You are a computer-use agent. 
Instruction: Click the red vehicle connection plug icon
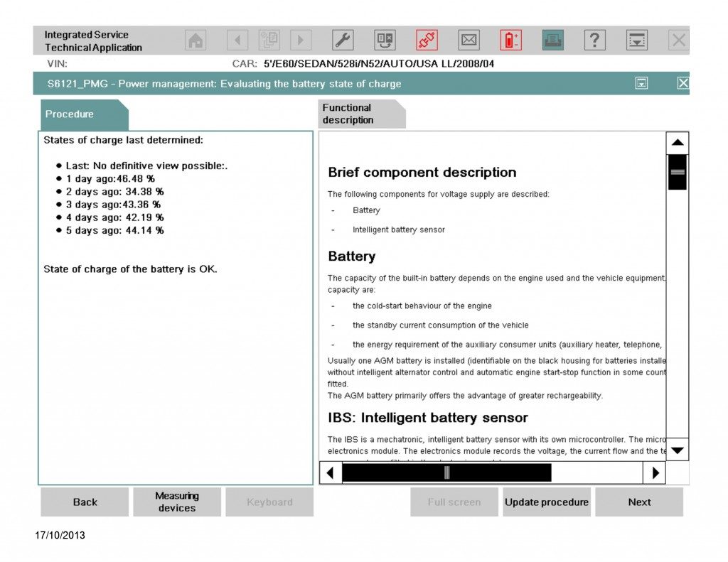(x=427, y=40)
